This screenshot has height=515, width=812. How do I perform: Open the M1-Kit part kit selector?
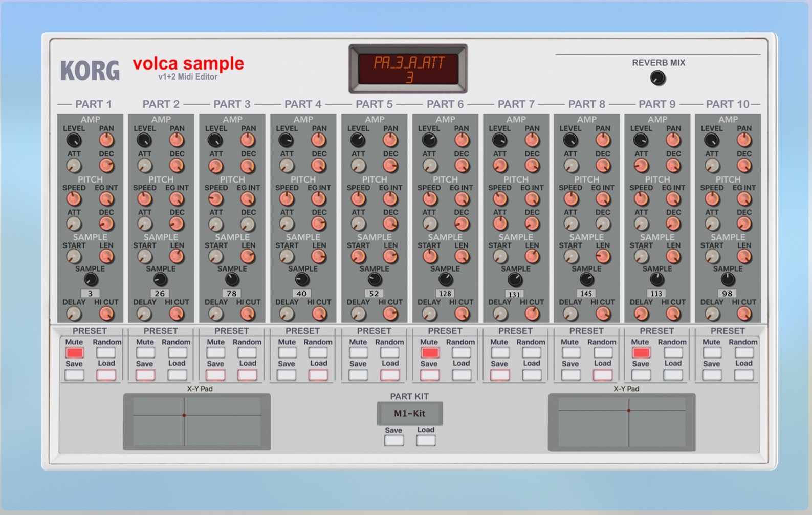pos(409,413)
